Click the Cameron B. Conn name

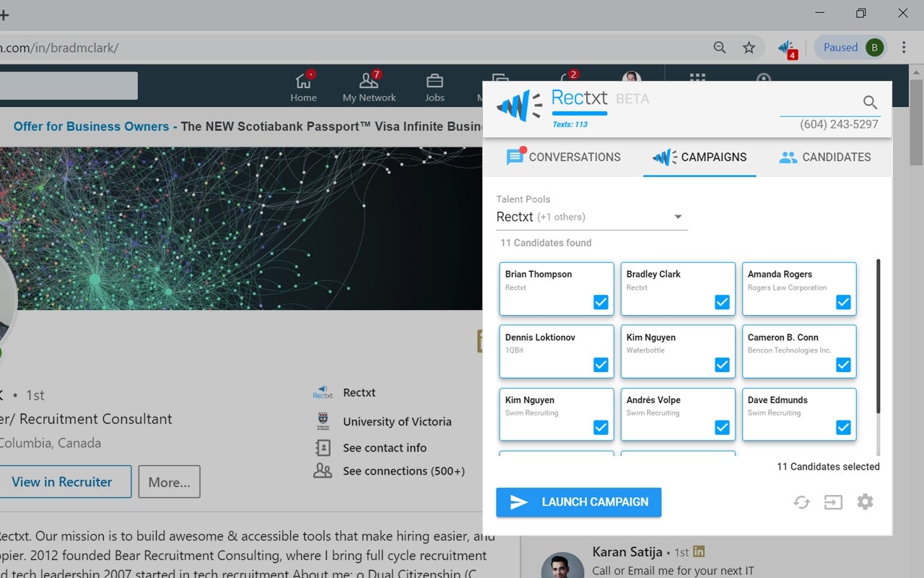click(783, 337)
